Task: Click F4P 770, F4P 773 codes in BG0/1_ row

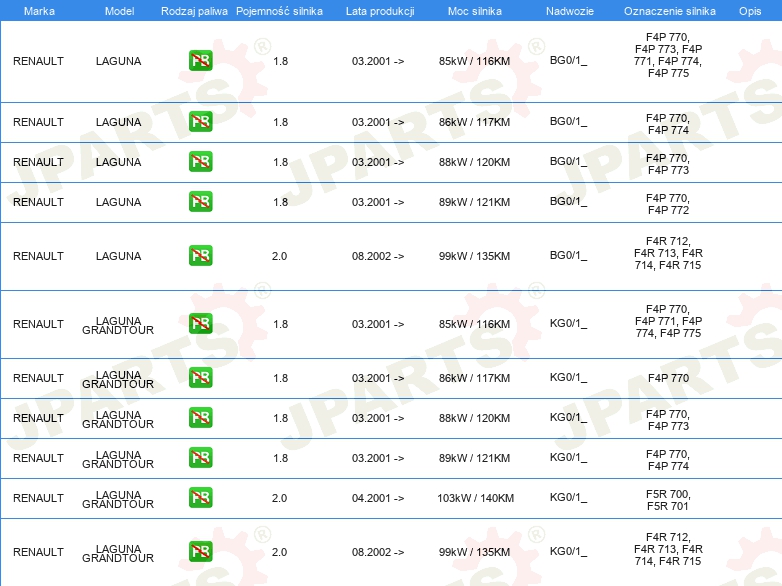Action: point(668,164)
